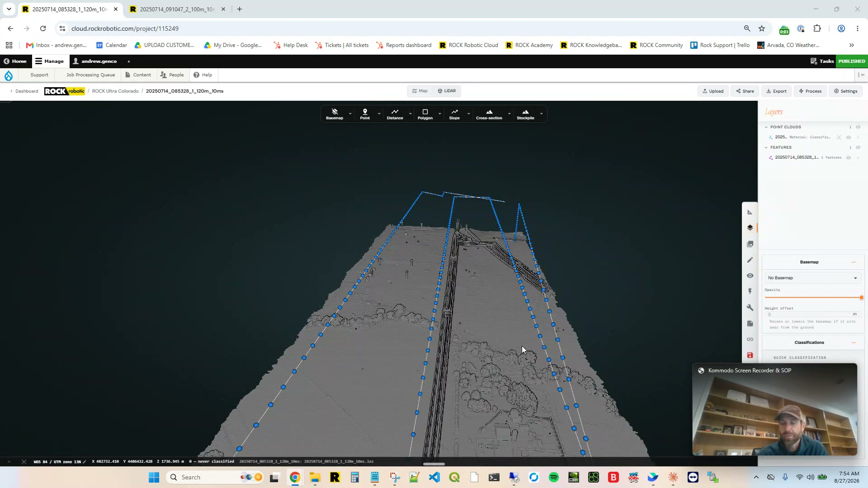868x488 pixels.
Task: Open the Job Processing Queue menu
Action: 90,75
